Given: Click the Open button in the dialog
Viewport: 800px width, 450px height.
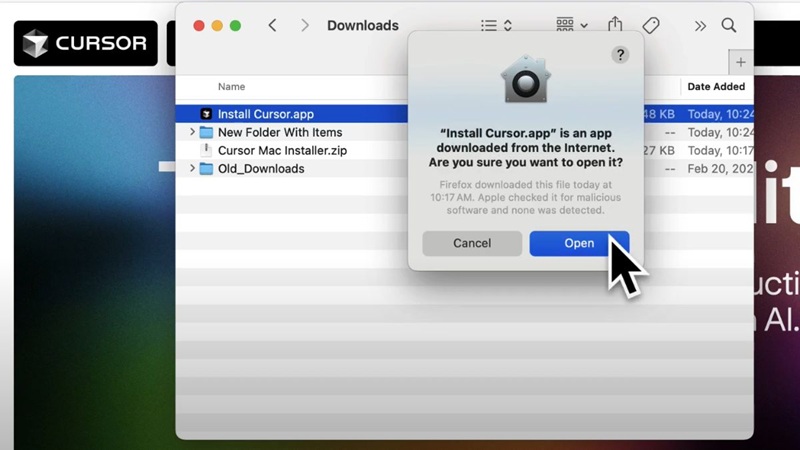Looking at the screenshot, I should pos(578,243).
